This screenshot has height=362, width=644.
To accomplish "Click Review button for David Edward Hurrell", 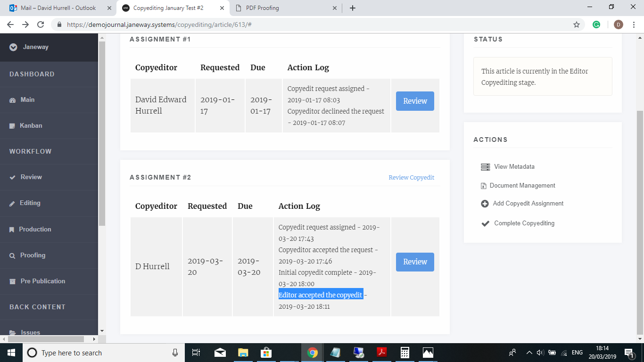I will pyautogui.click(x=415, y=101).
